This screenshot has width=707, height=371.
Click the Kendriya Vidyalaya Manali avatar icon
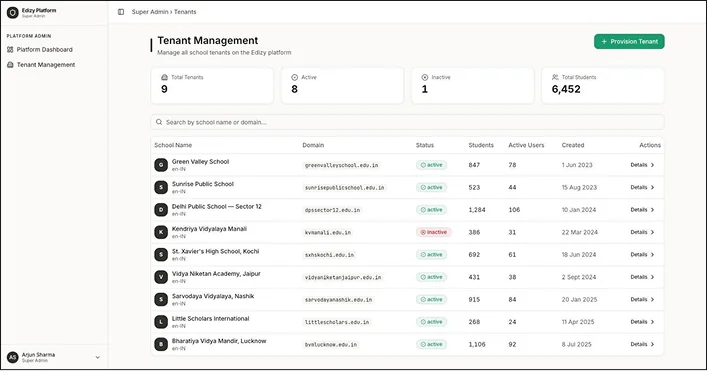161,232
